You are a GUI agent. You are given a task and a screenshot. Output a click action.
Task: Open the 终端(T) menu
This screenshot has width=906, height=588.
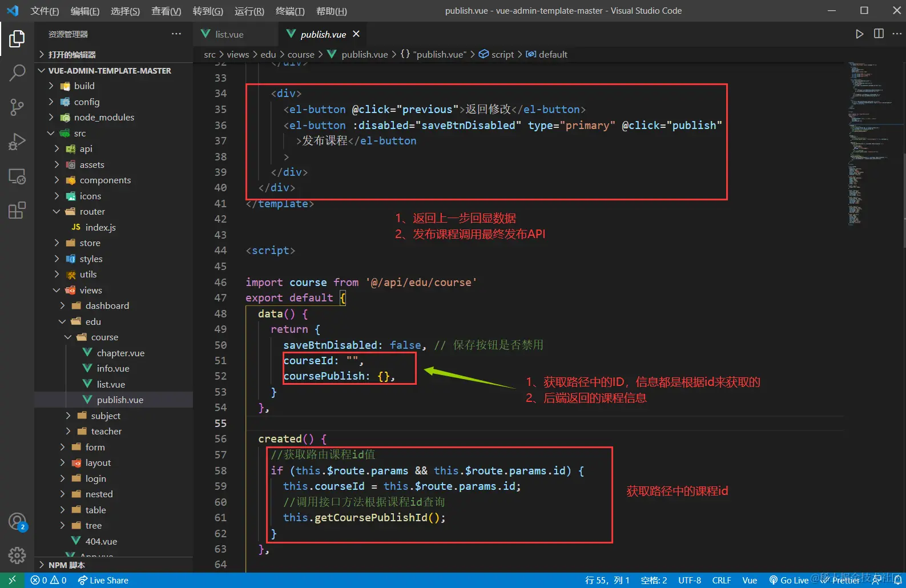290,11
